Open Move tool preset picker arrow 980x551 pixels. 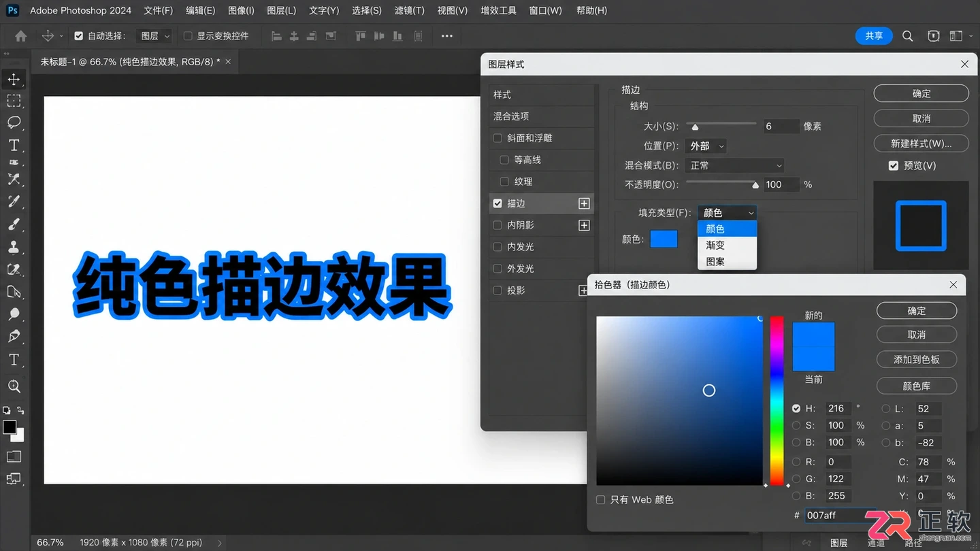[61, 36]
